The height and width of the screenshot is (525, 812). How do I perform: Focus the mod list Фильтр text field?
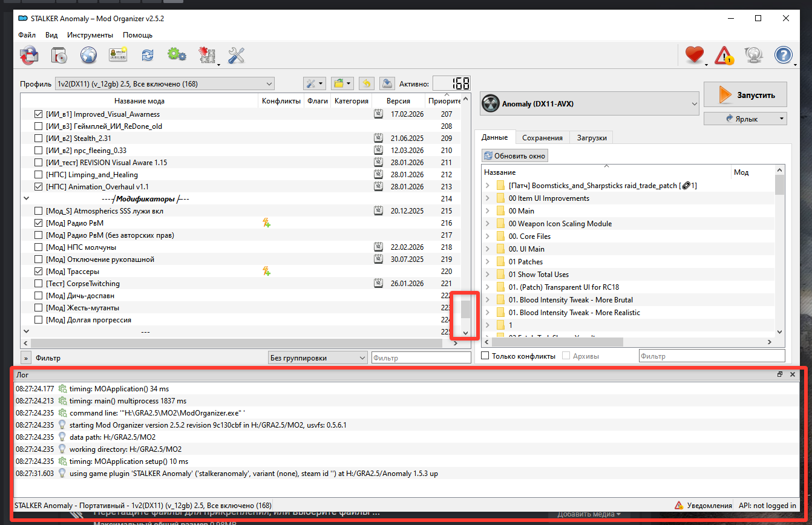click(421, 358)
